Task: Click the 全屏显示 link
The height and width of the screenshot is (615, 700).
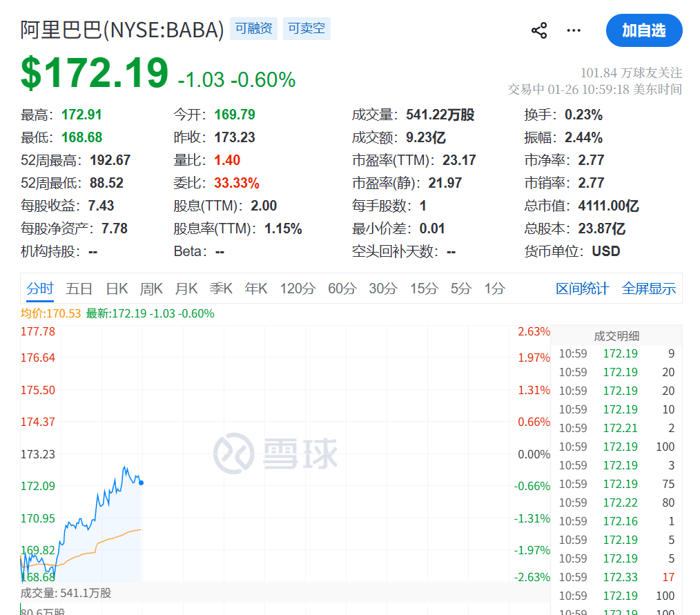Action: point(649,289)
